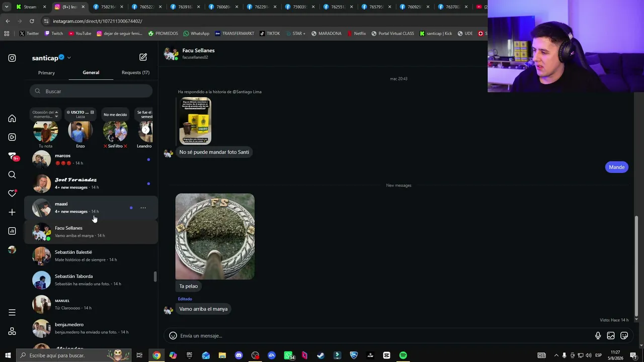Open the benja.medero conversation
The height and width of the screenshot is (362, 644).
coord(91,328)
